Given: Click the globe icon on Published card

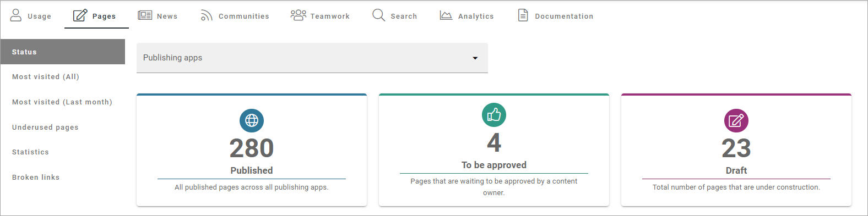Looking at the screenshot, I should coord(252,120).
